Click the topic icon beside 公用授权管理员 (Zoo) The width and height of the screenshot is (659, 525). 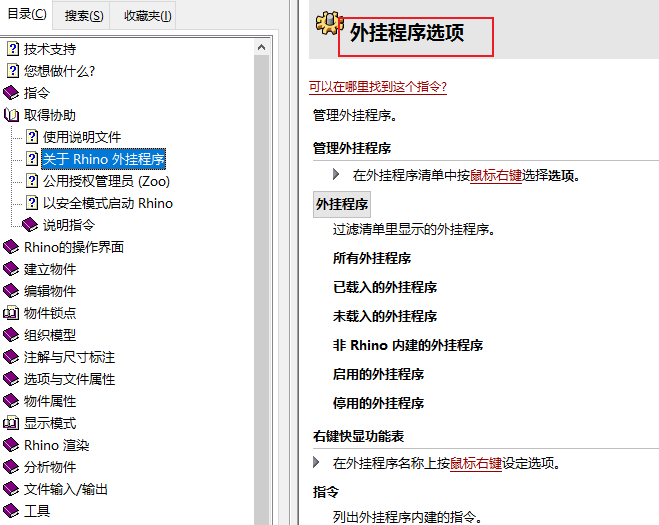click(32, 181)
